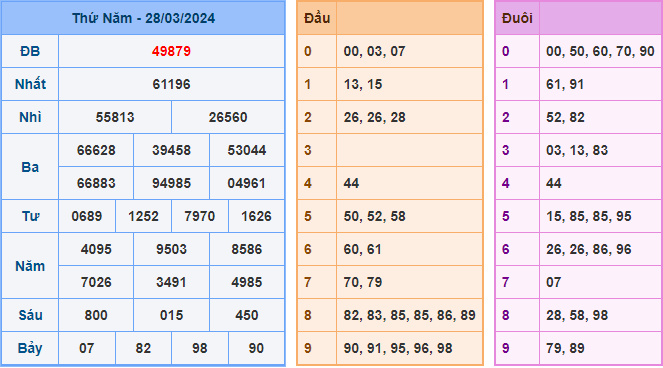Viewport: 663px width, 368px height.
Task: Click Đuôi row 4 value '44'
Action: click(554, 183)
